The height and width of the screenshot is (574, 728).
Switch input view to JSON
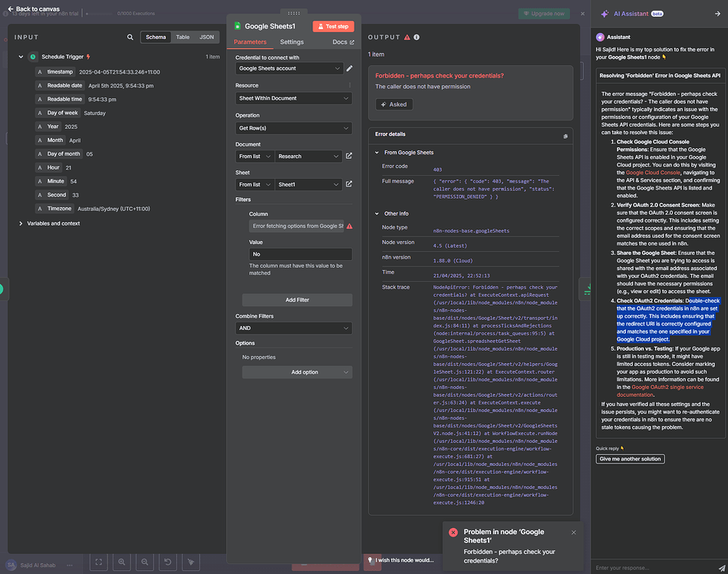point(206,37)
